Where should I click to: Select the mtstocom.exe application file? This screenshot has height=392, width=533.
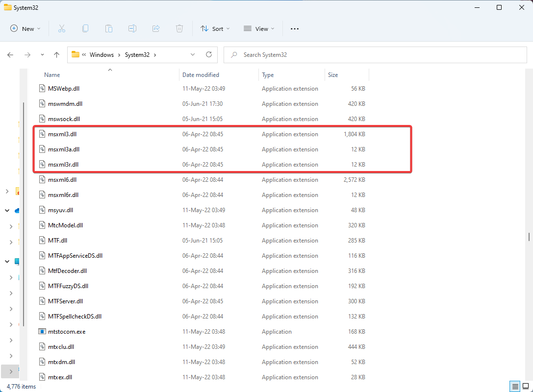(x=66, y=332)
